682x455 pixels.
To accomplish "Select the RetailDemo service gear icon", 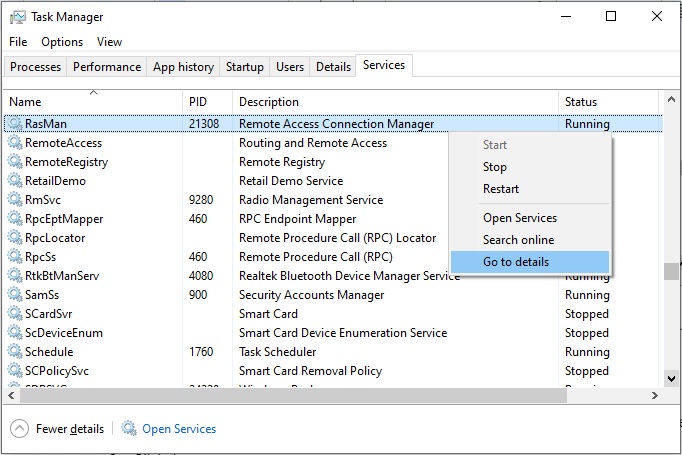I will click(15, 181).
